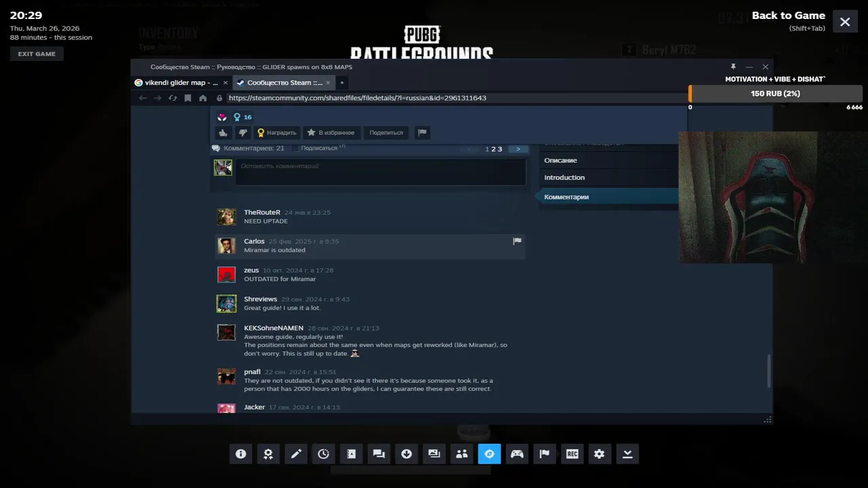Image resolution: width=868 pixels, height=488 pixels.
Task: Click Back to Game
Action: 789,16
